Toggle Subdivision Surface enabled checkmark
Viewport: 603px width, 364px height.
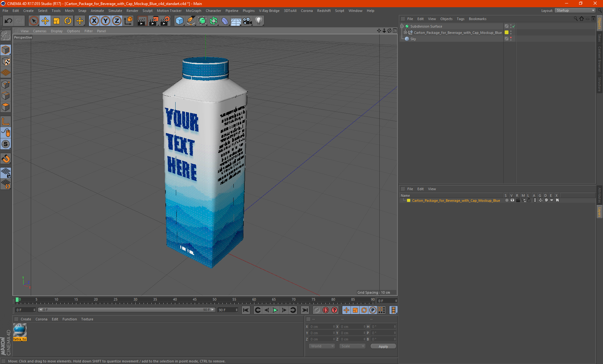click(513, 26)
